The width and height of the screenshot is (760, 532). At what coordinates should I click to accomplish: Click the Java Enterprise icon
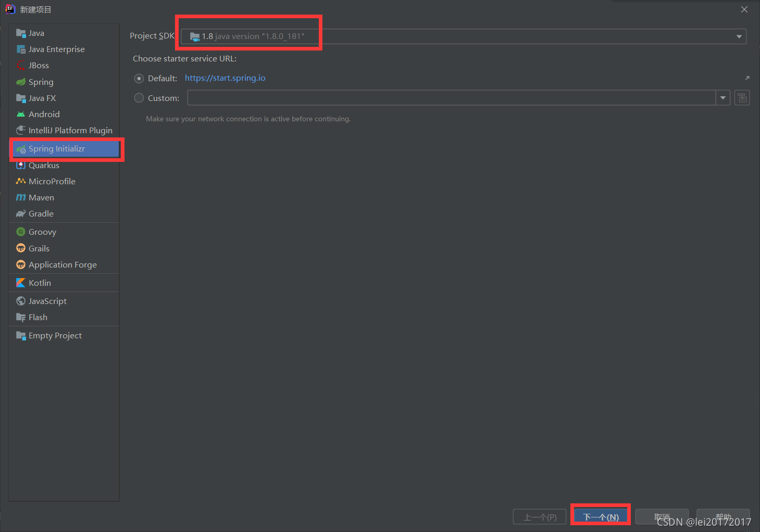21,49
